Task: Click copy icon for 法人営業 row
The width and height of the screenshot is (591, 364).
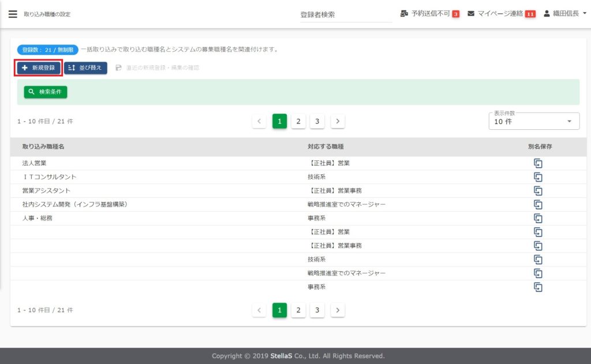Action: pyautogui.click(x=538, y=163)
